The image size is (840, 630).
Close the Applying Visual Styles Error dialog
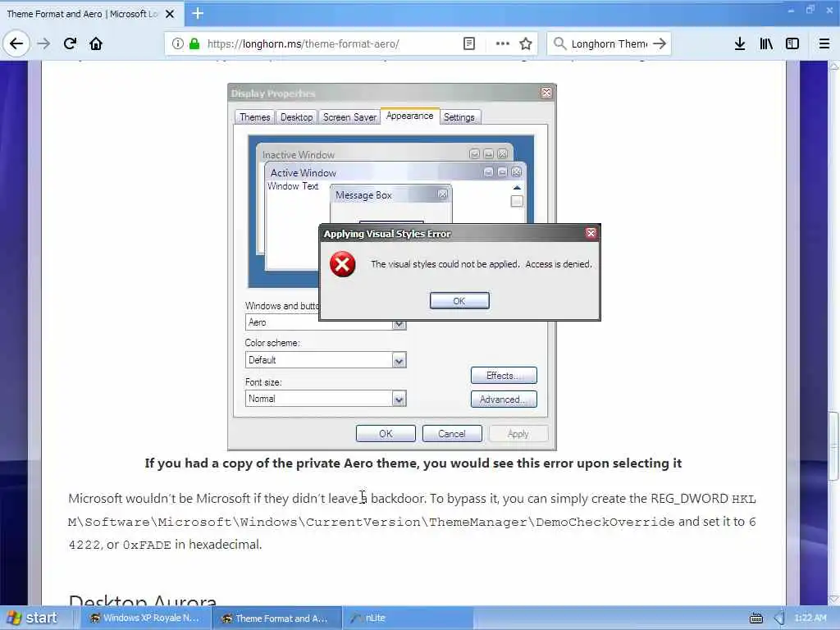pos(591,233)
